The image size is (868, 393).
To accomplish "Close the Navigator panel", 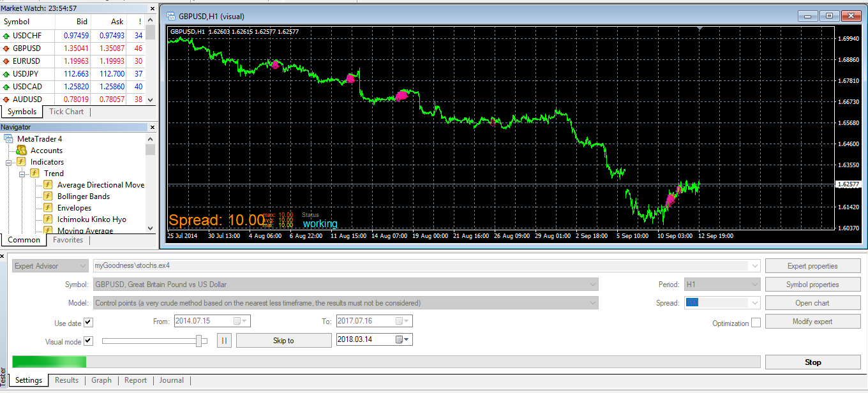I will (x=151, y=127).
